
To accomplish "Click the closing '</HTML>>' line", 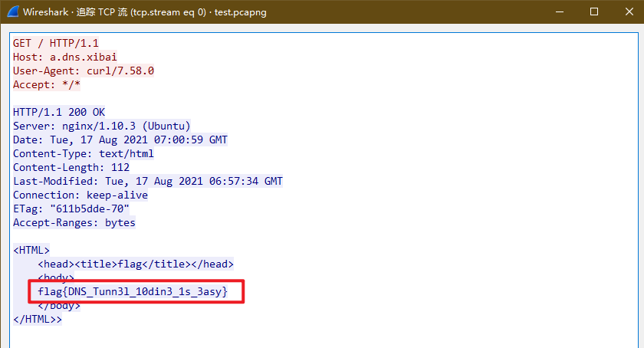I will point(38,319).
